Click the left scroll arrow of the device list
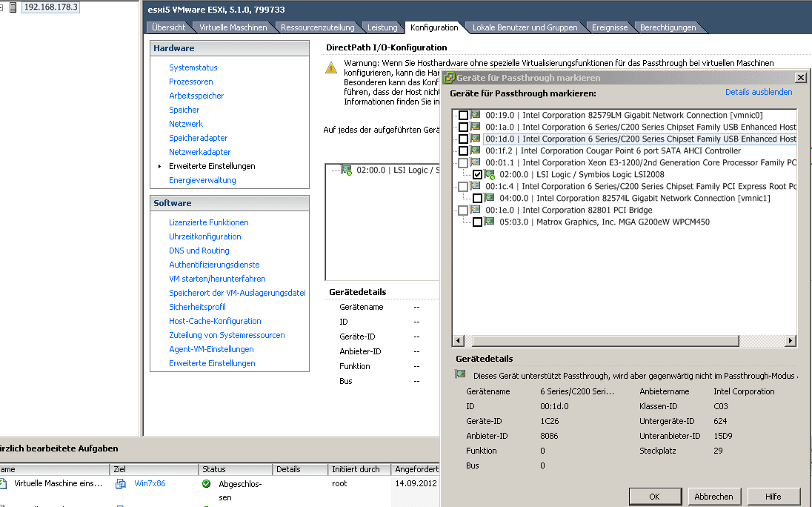The image size is (812, 507). 459,341
